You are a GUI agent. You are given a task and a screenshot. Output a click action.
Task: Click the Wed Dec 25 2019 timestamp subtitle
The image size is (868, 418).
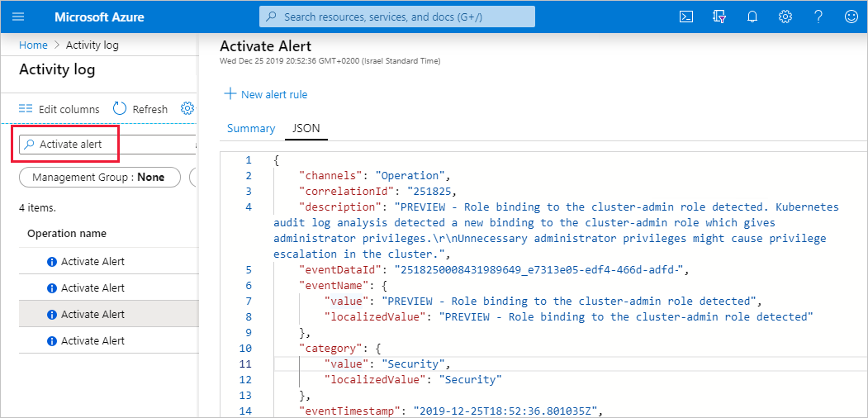330,60
